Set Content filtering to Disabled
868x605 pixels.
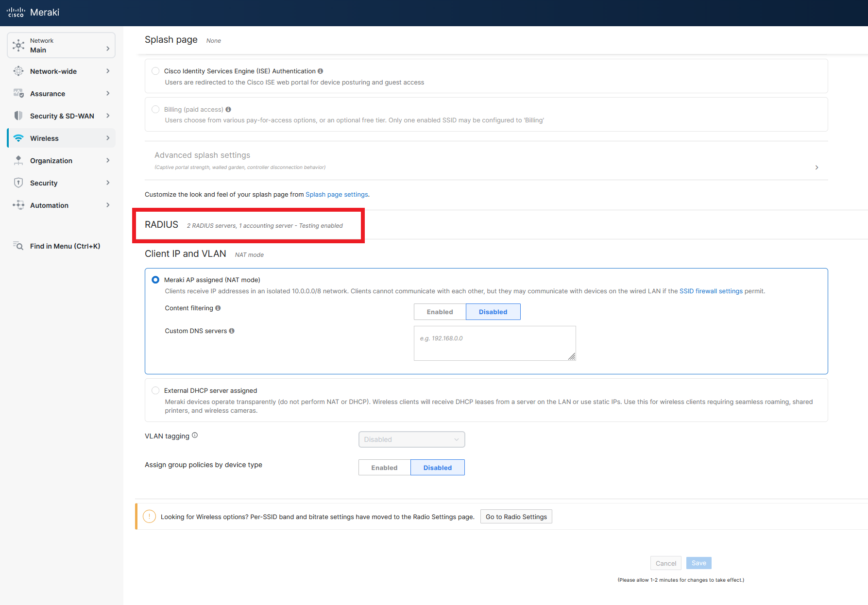point(493,312)
